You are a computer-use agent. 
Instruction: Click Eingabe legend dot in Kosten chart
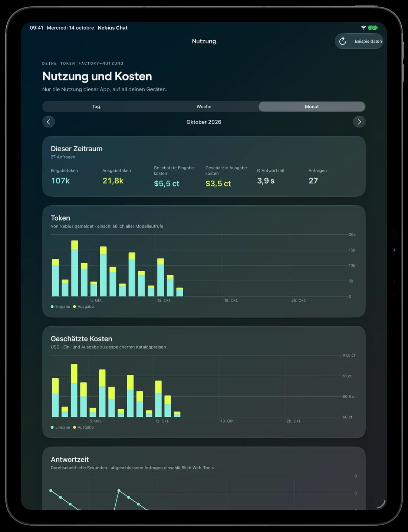click(52, 427)
